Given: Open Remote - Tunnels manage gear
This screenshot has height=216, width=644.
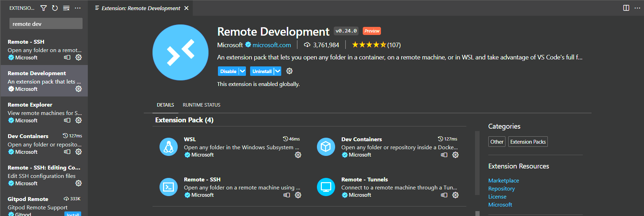Looking at the screenshot, I should click(455, 195).
